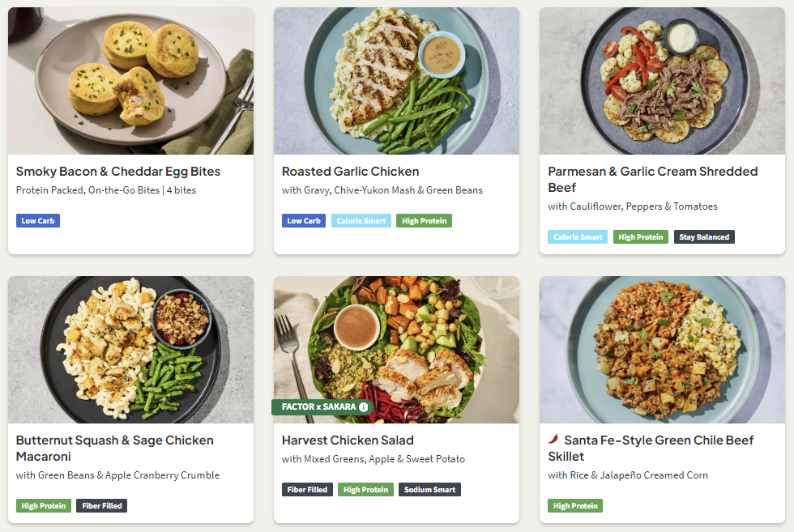The width and height of the screenshot is (794, 532).
Task: Open Parmesan & Garlic Cream Shredded Beef title link
Action: point(652,179)
